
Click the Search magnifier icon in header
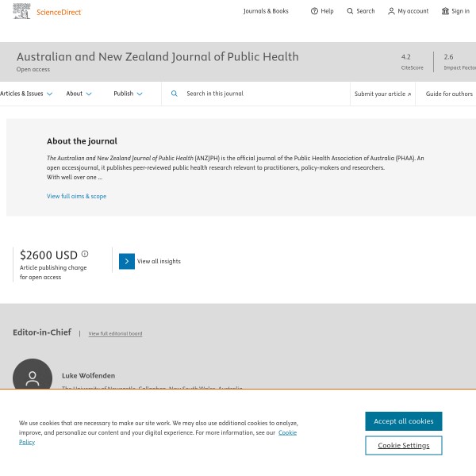click(350, 11)
